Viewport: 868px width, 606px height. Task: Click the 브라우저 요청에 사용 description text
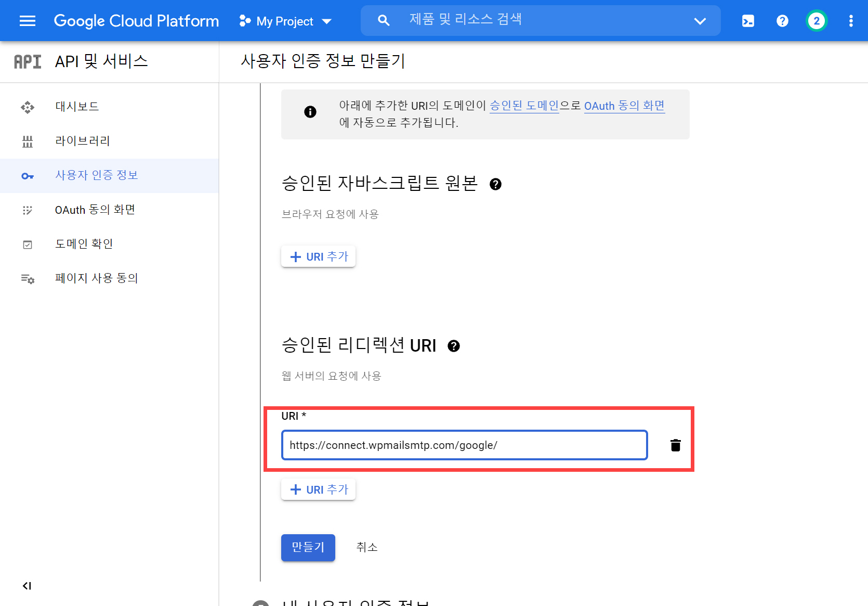330,214
